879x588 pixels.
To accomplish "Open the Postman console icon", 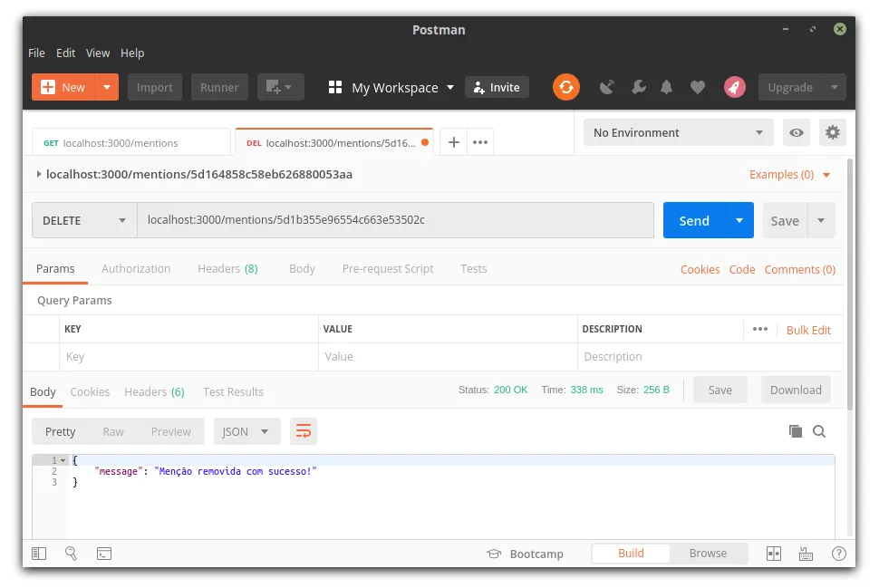I will click(x=104, y=554).
